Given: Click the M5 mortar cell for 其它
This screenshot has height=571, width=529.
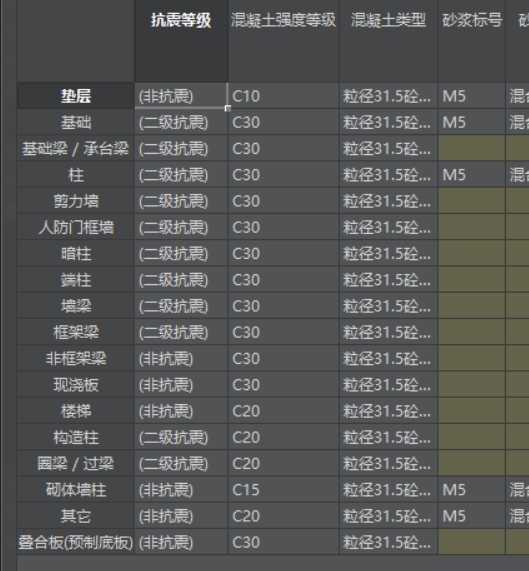Looking at the screenshot, I should coord(472,516).
